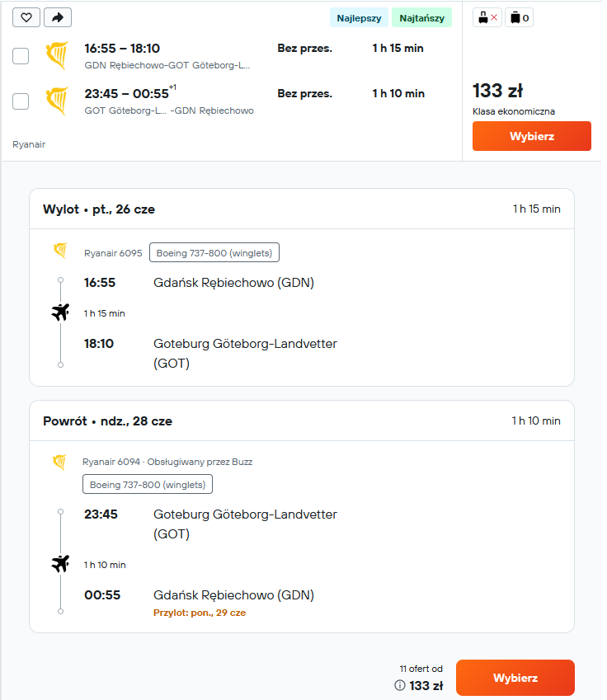The width and height of the screenshot is (607, 700).
Task: Click the top Wybierz button
Action: [x=531, y=136]
